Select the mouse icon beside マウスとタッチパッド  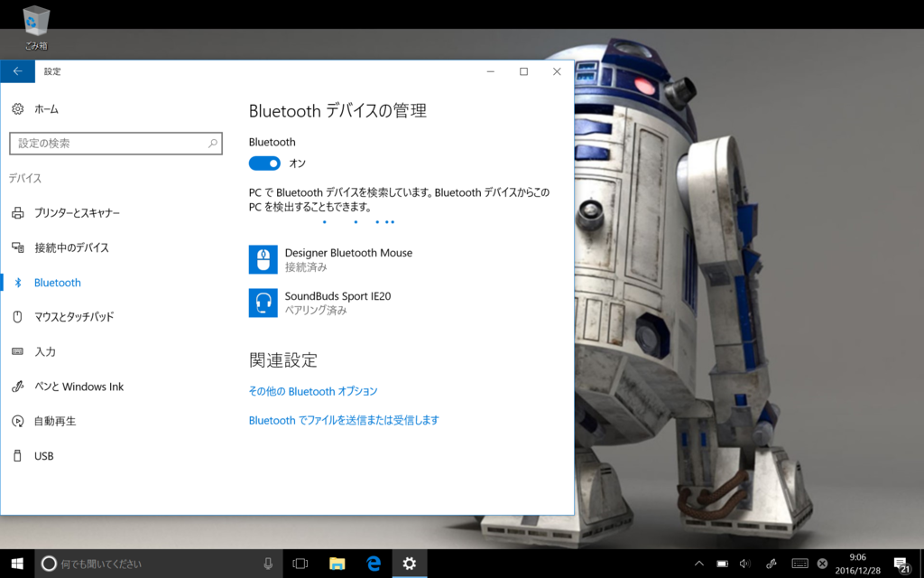pyautogui.click(x=18, y=317)
